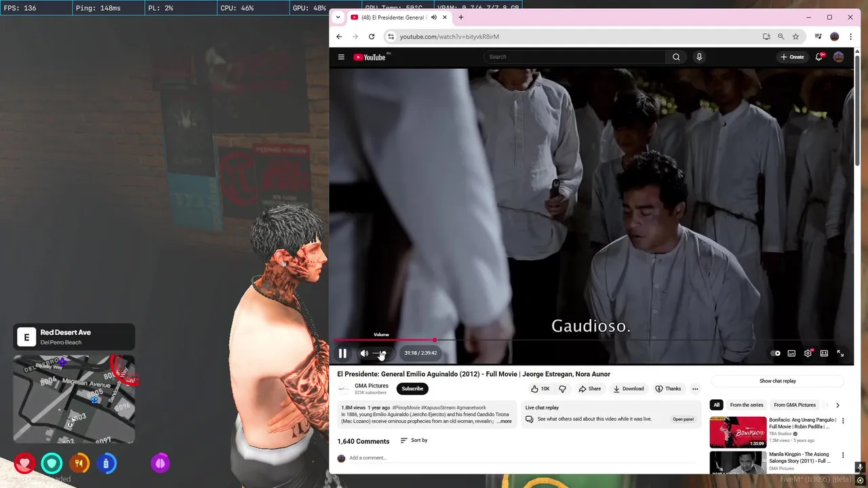The image size is (868, 488).
Task: Open the Live chat replay panel
Action: (683, 419)
